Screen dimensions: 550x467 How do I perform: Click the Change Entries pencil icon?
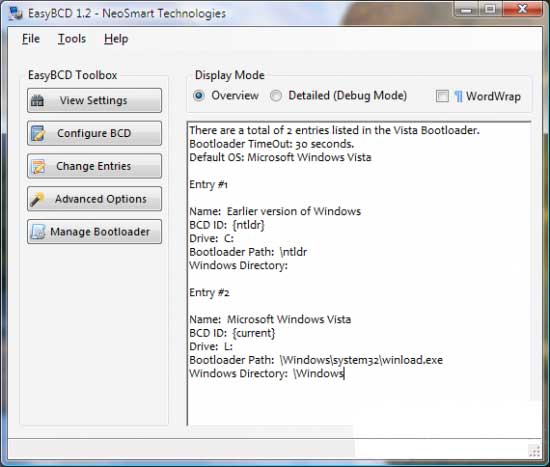38,166
